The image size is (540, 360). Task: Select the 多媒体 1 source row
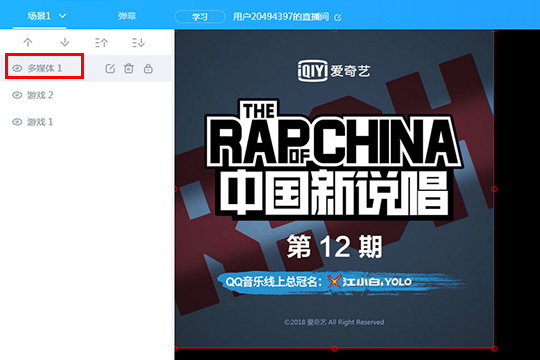click(x=86, y=68)
